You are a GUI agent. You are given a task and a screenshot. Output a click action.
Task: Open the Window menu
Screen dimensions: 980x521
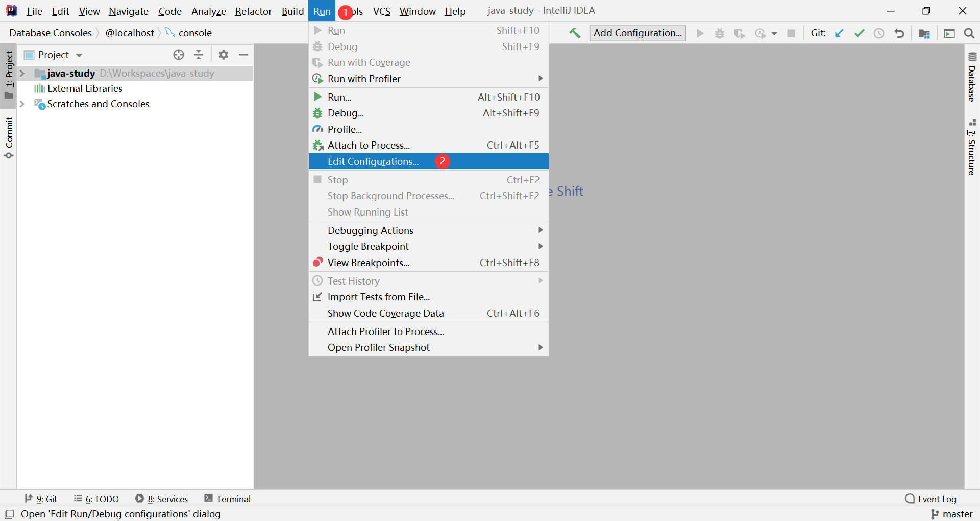(x=418, y=11)
